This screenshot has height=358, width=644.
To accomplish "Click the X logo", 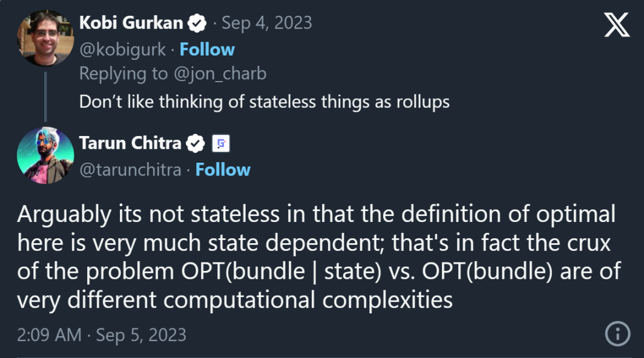I will 617,25.
